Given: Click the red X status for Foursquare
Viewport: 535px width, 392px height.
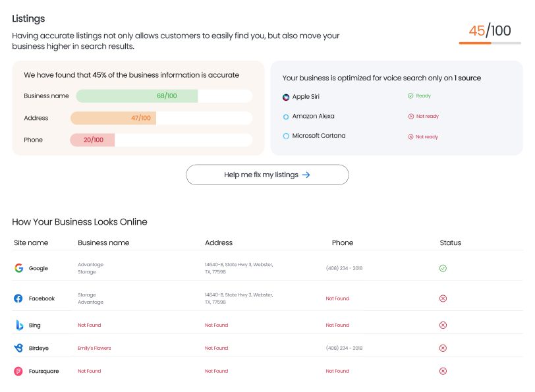Looking at the screenshot, I should (x=443, y=371).
